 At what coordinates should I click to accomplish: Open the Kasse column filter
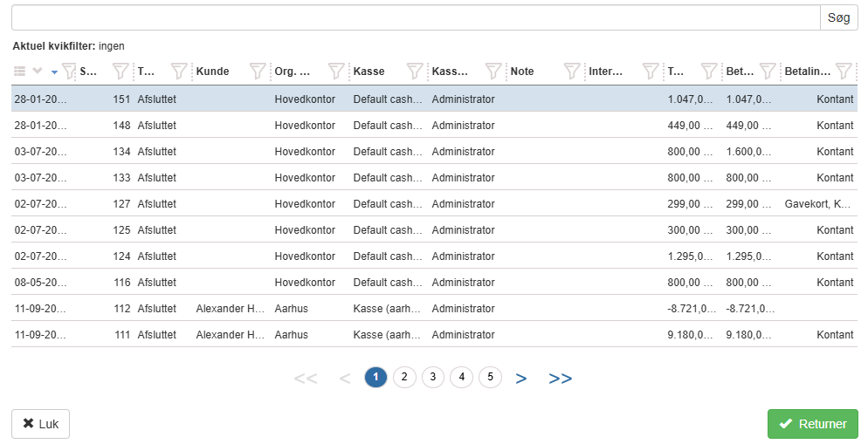click(x=415, y=71)
